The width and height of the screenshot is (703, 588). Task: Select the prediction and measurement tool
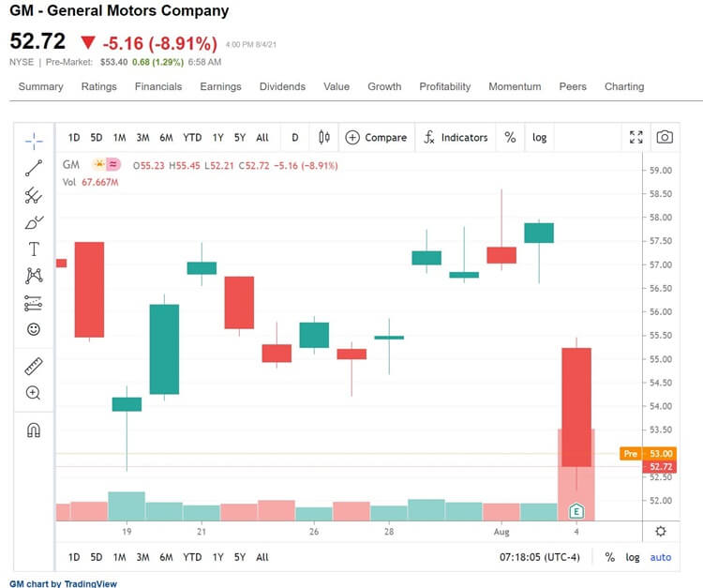coord(34,303)
